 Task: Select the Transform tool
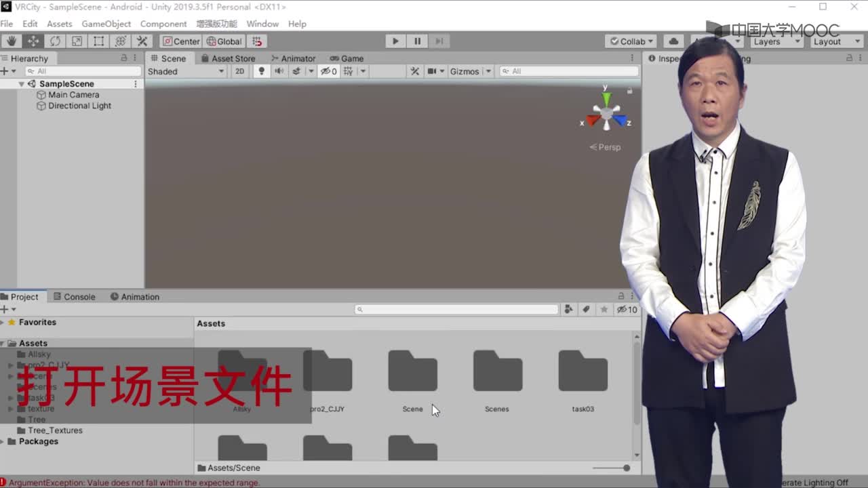tap(120, 41)
